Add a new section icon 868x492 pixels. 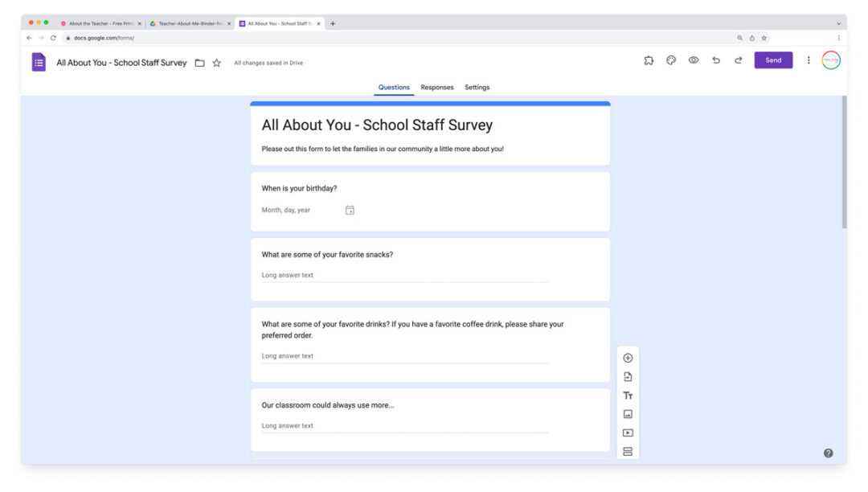(628, 451)
